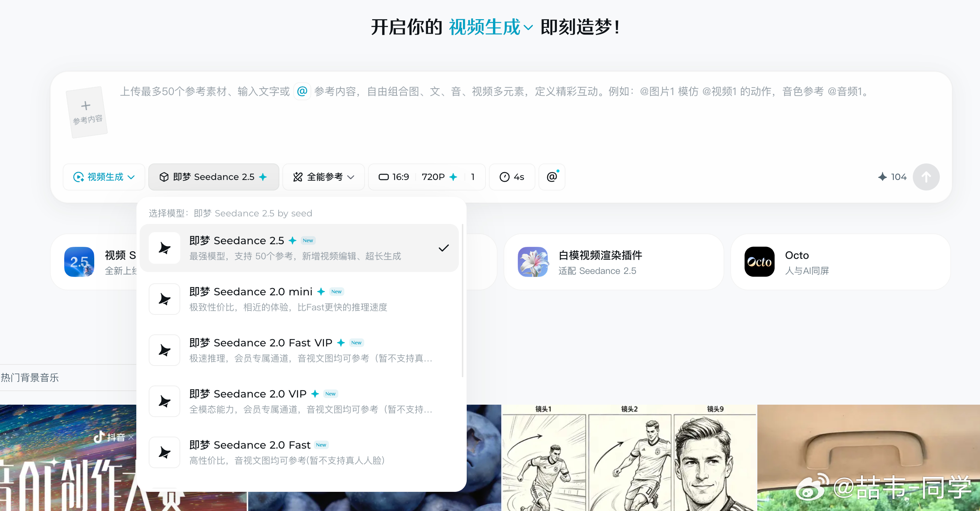
Task: Click the output count value 1
Action: click(472, 177)
